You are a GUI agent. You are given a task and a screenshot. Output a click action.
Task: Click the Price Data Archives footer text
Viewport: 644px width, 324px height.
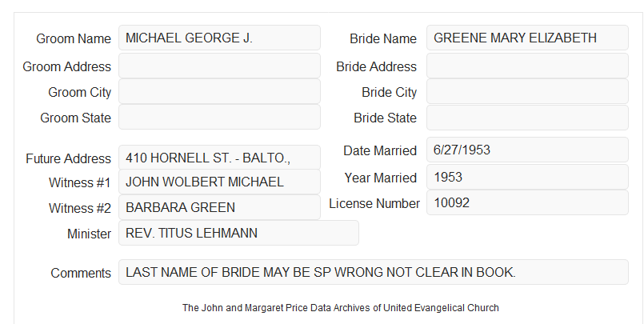pyautogui.click(x=341, y=308)
